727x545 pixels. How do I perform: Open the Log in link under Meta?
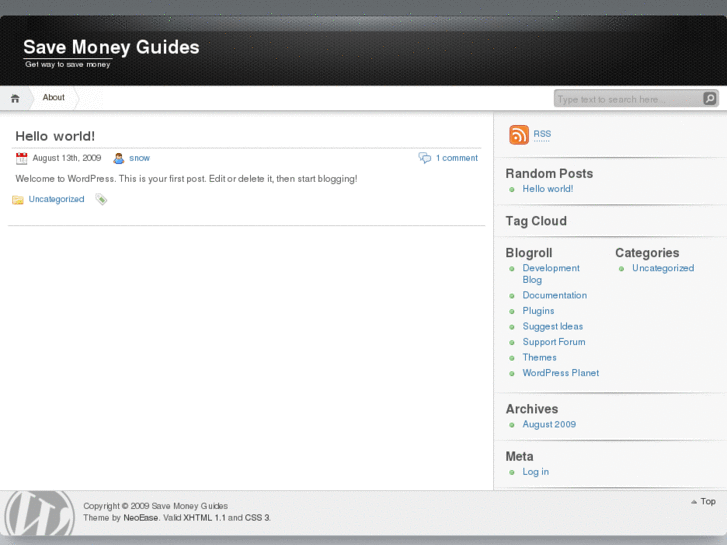point(536,472)
